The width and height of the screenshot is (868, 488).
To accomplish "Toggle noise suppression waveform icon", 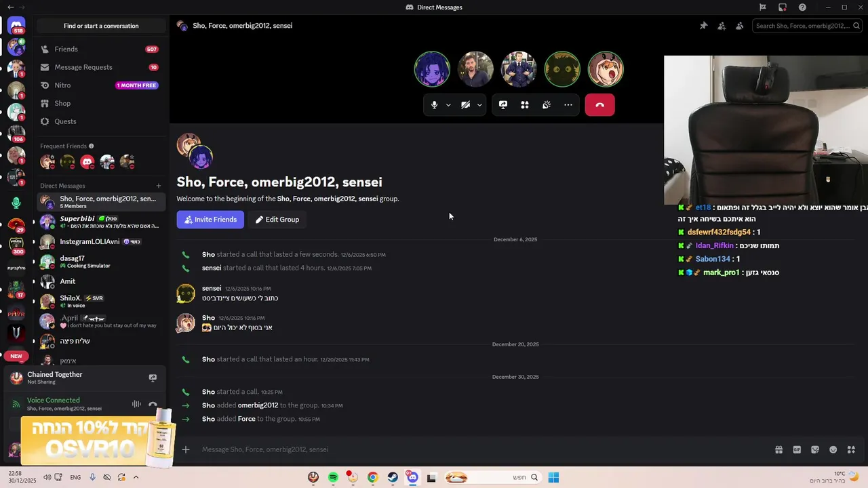I will (x=136, y=404).
